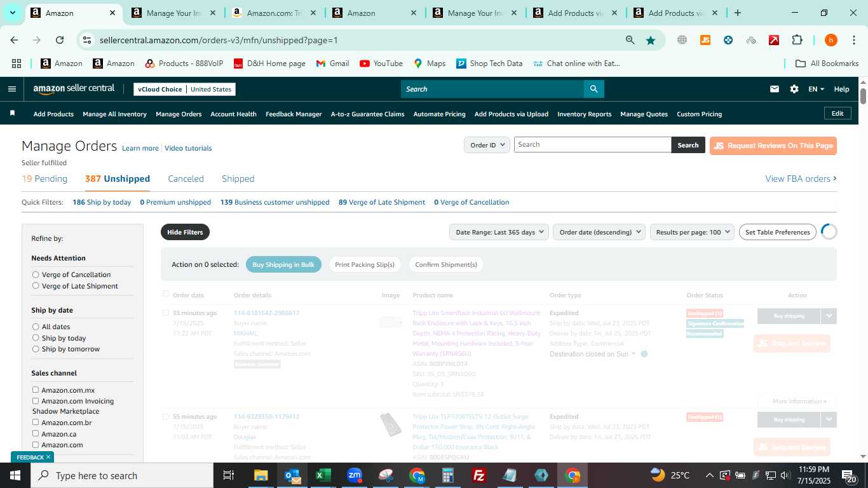Click the page vertical scrollbar thumb
Viewport: 868px width, 488px height.
863,96
